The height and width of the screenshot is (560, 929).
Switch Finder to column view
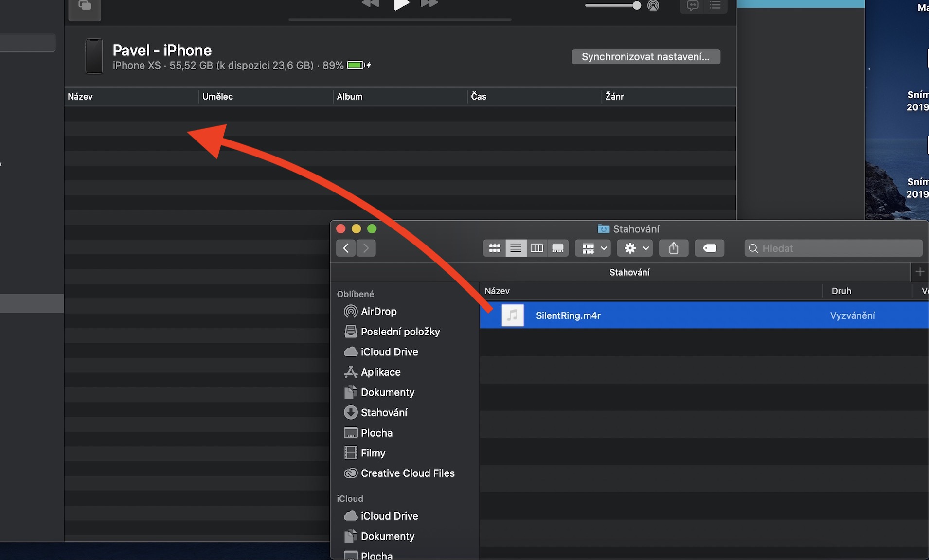(x=537, y=248)
